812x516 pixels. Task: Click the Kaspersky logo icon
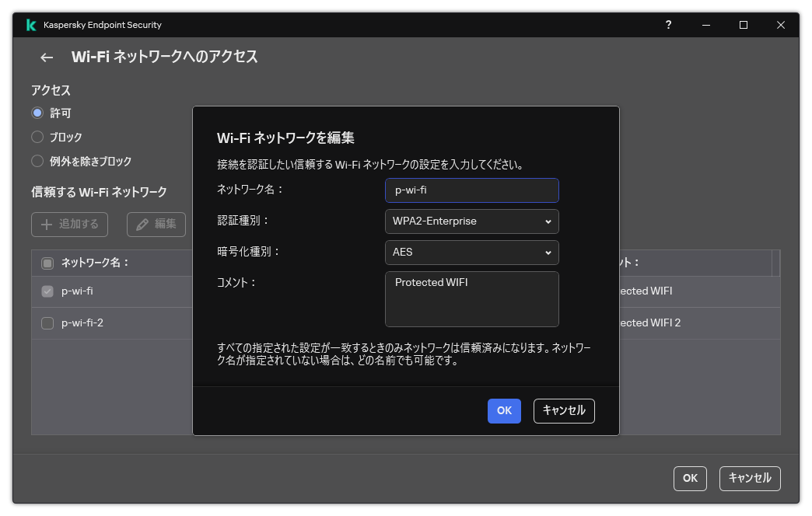[x=31, y=24]
